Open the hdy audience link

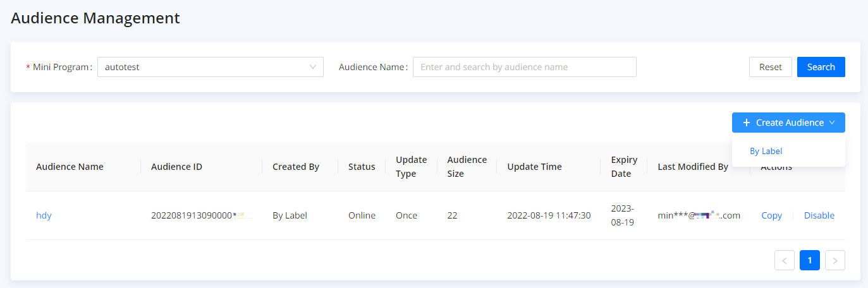(x=44, y=215)
